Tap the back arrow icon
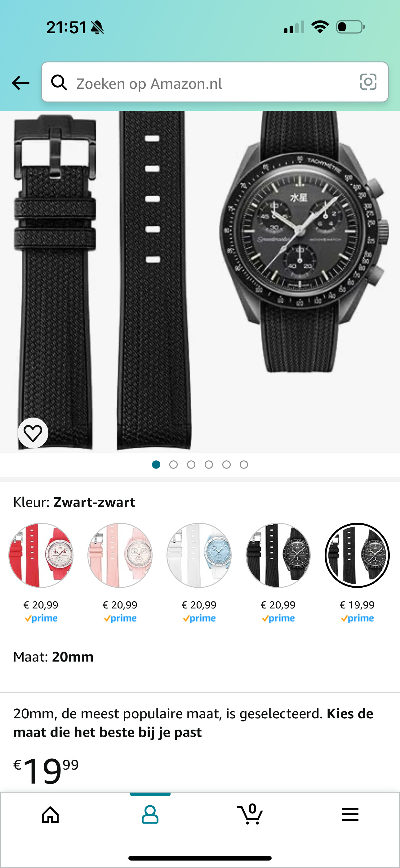 point(20,83)
